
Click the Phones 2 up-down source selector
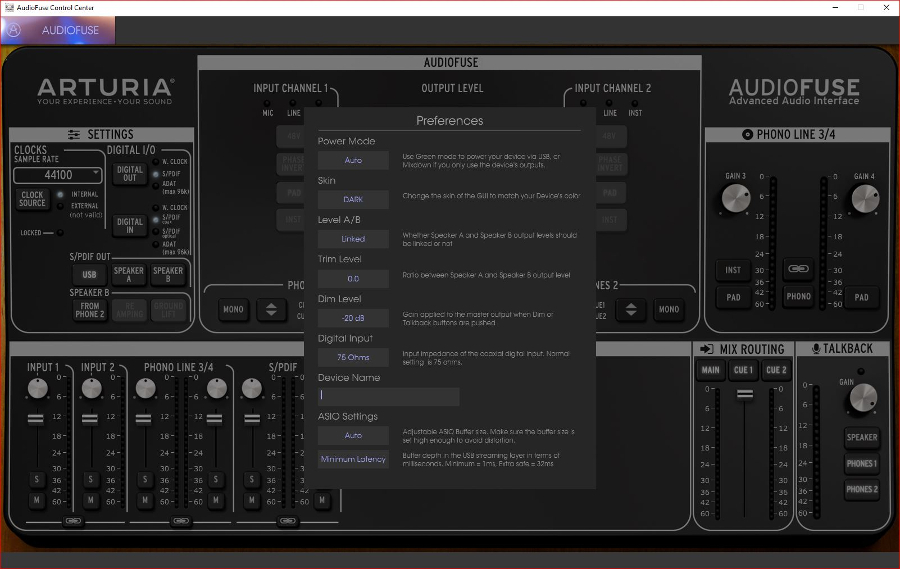pyautogui.click(x=631, y=309)
